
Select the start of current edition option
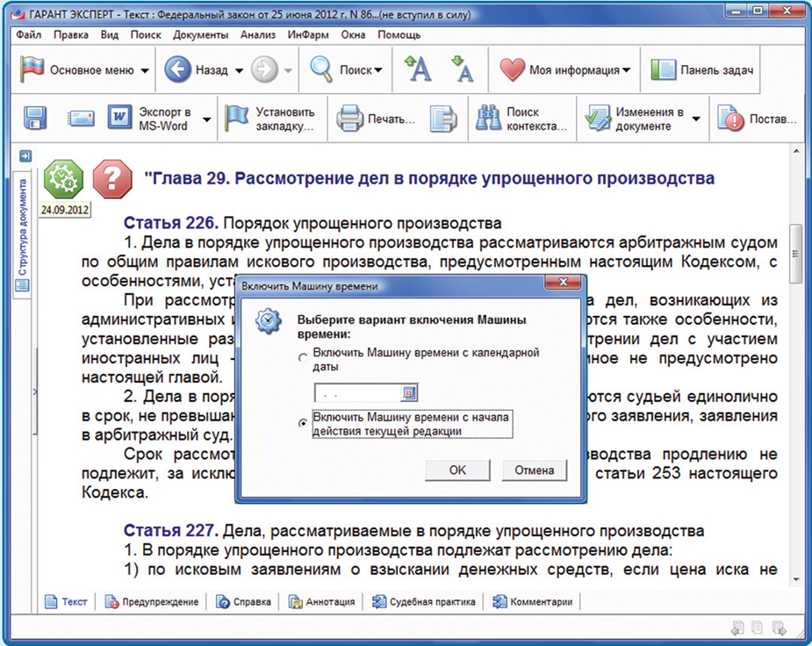pyautogui.click(x=304, y=423)
